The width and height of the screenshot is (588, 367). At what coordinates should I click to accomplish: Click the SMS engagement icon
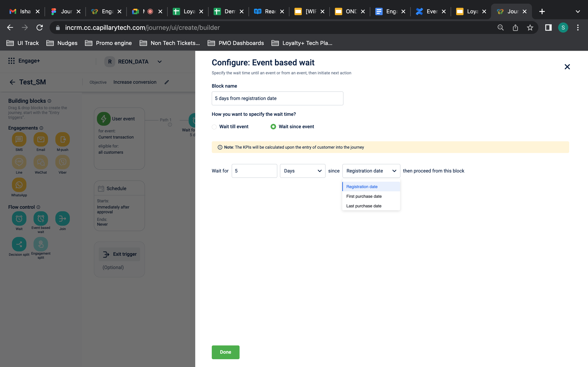[x=19, y=139]
